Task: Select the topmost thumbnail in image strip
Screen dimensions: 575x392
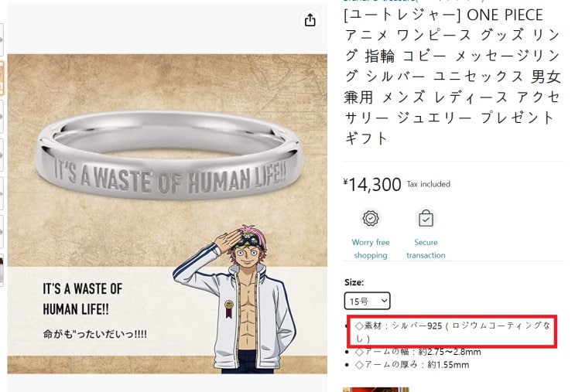Action: (x=2, y=39)
